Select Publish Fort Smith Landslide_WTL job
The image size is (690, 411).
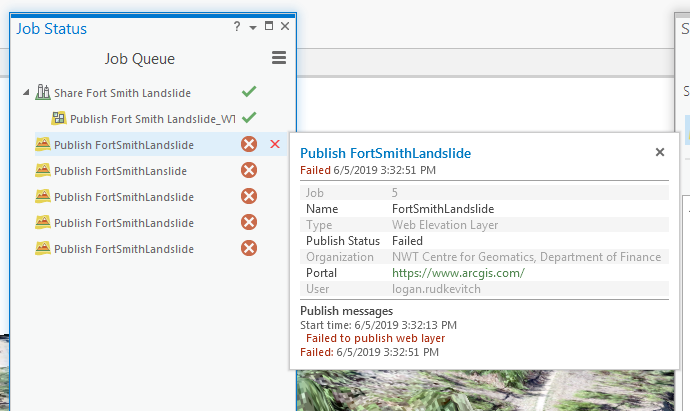click(153, 119)
